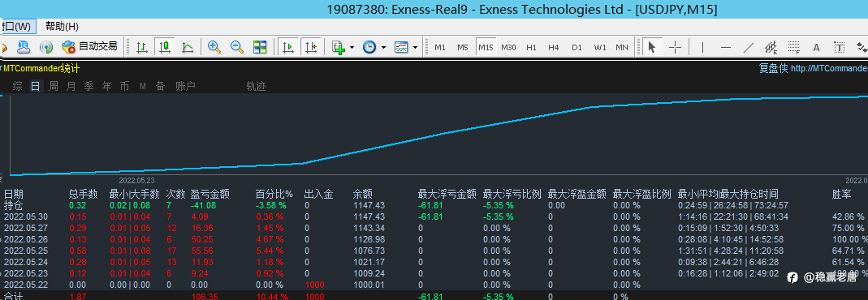The width and height of the screenshot is (868, 300).
Task: Click the Zoom Out magnifier icon
Action: (237, 47)
